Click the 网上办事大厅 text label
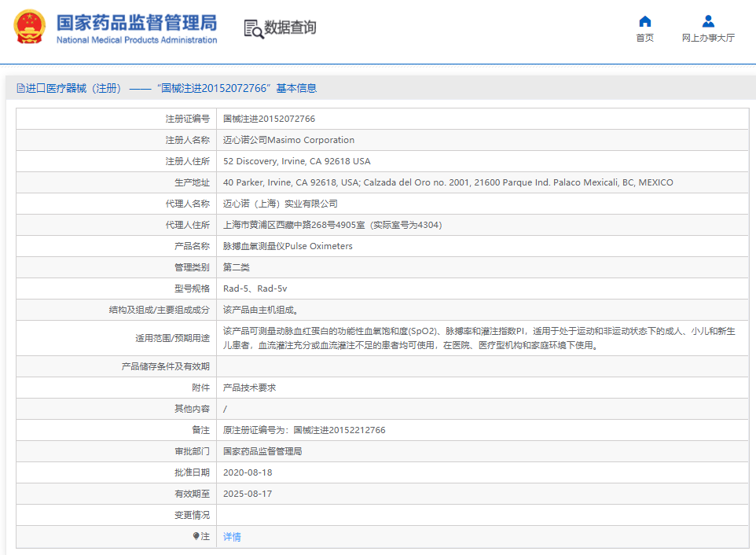 click(708, 38)
